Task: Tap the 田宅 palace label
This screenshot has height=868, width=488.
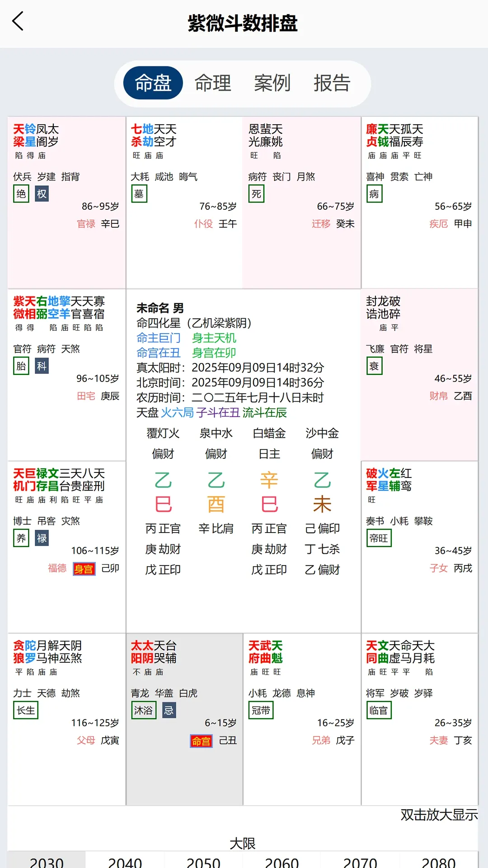Action: pyautogui.click(x=86, y=396)
